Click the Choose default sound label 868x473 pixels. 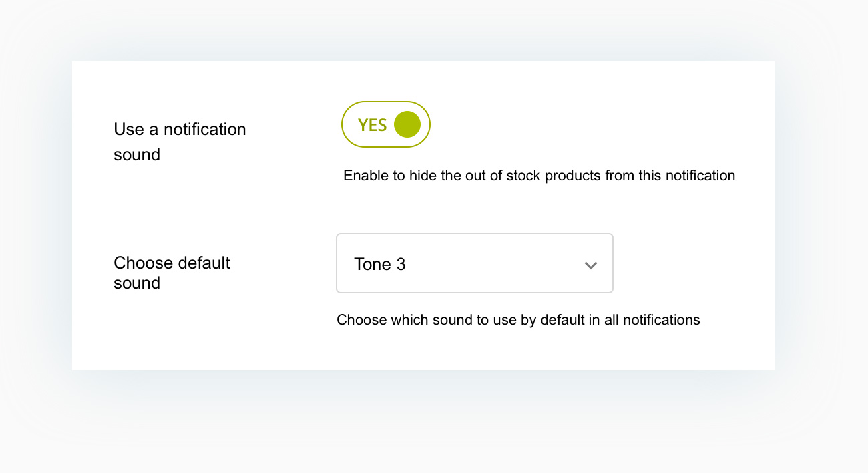172,273
